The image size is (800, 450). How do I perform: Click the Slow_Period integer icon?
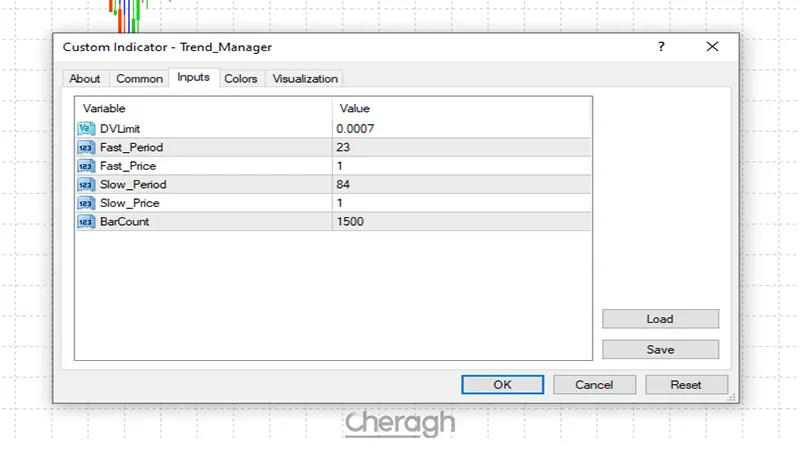pos(85,185)
